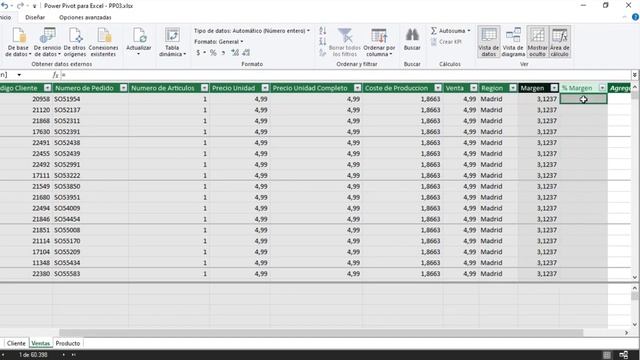640x360 pixels.
Task: Open filter dropdown for Precio Unidad
Action: tap(265, 88)
